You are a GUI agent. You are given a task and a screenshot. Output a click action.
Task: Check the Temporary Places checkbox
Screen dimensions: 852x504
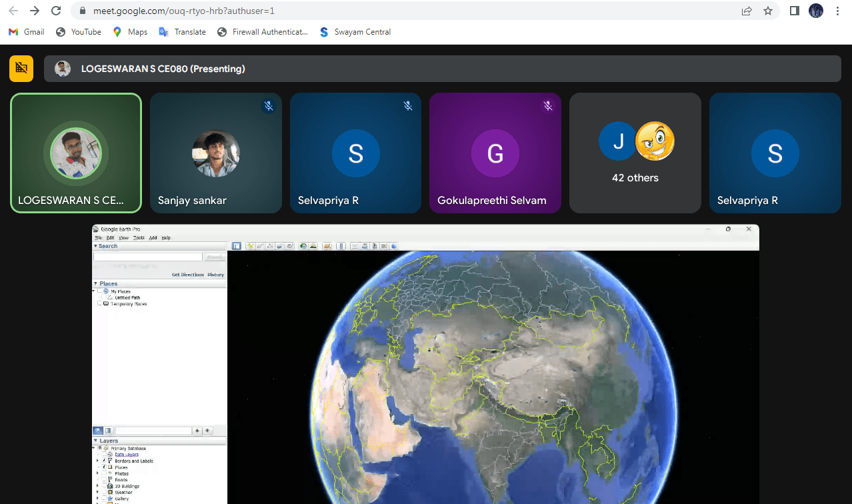[x=100, y=304]
